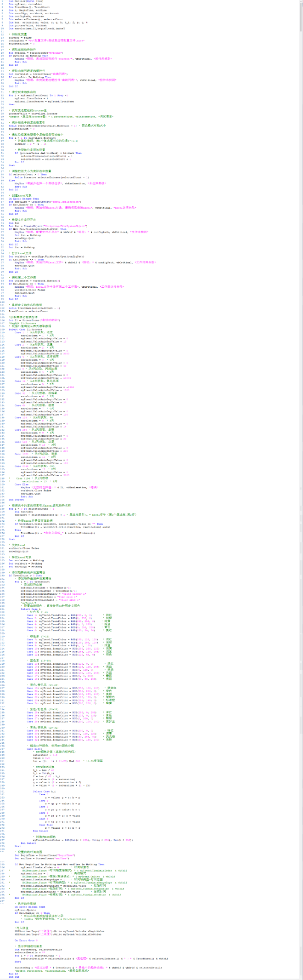Click the final 'End Sub' line

pos(14,976)
